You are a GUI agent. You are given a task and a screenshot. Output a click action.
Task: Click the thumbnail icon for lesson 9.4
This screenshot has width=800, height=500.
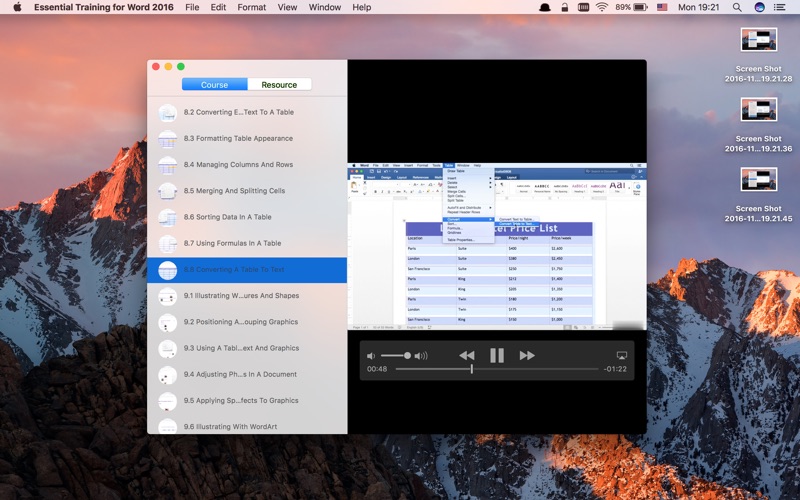tap(167, 375)
